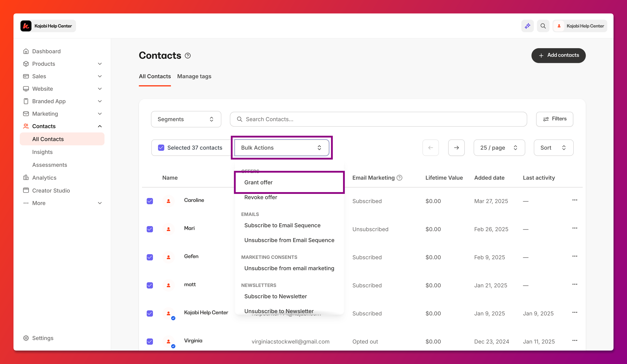Uncheck Kajabi Help Center row checkbox
The image size is (627, 364).
coord(150,313)
